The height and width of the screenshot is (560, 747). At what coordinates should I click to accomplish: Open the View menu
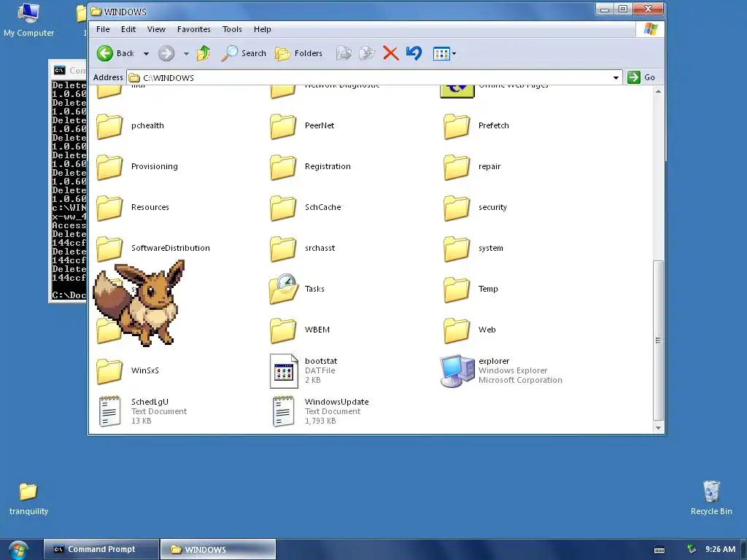point(156,29)
